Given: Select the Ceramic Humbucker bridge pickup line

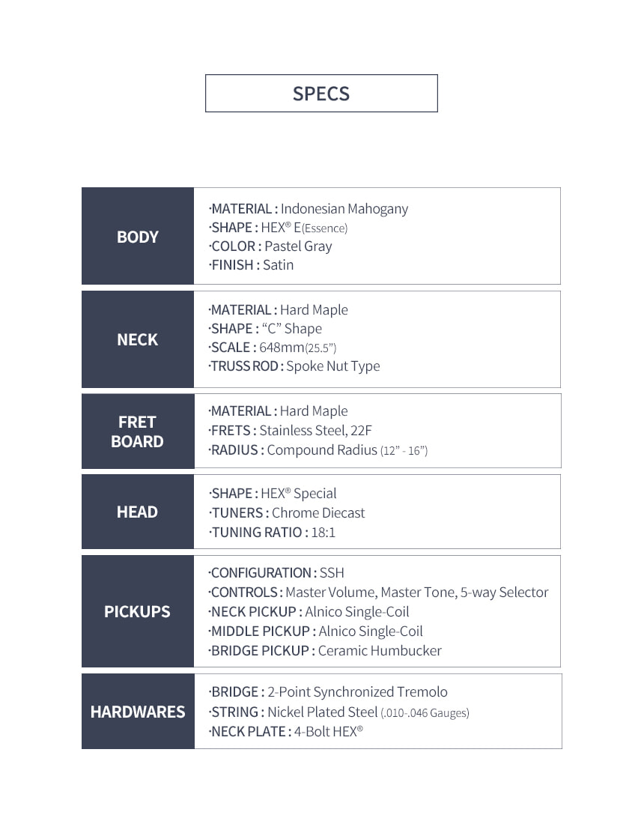Looking at the screenshot, I should coord(325,650).
